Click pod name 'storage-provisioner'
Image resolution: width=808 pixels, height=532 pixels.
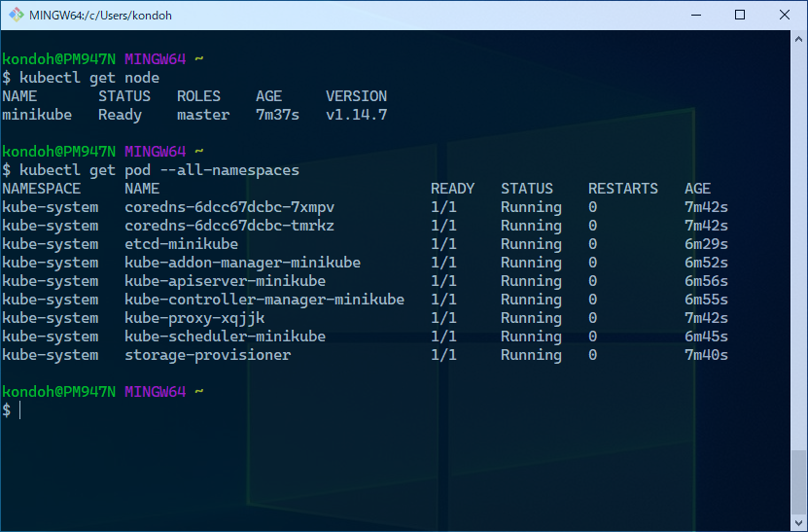pyautogui.click(x=208, y=355)
